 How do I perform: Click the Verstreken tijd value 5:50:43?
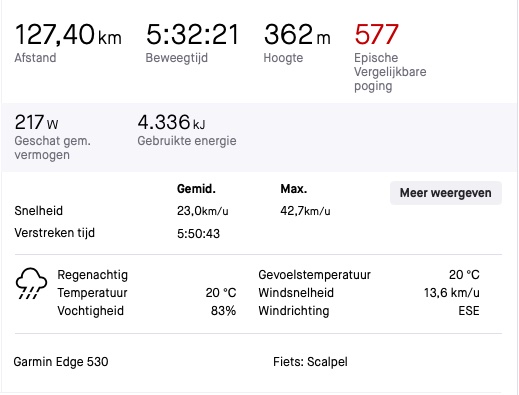(x=198, y=234)
